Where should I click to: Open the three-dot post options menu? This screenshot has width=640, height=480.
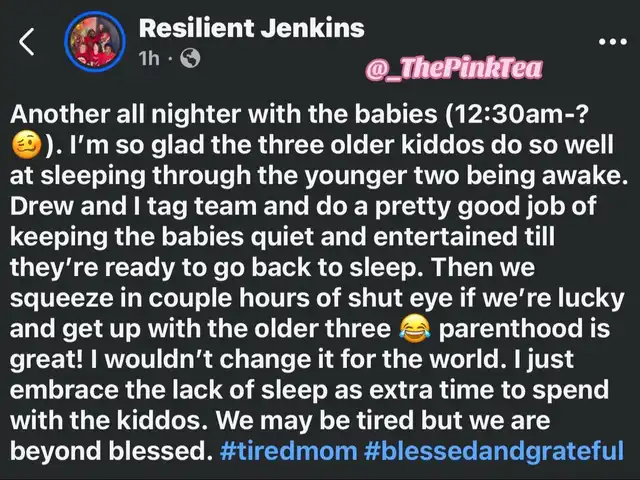point(613,41)
